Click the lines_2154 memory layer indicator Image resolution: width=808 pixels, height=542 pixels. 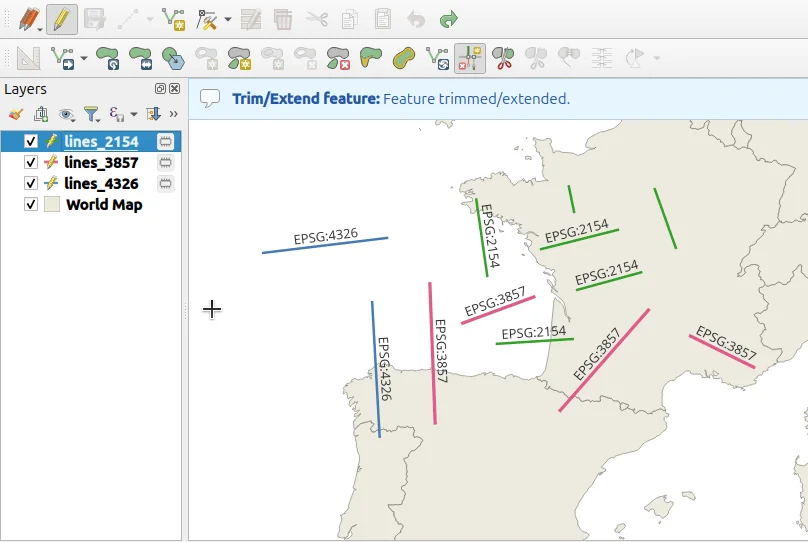click(x=166, y=142)
